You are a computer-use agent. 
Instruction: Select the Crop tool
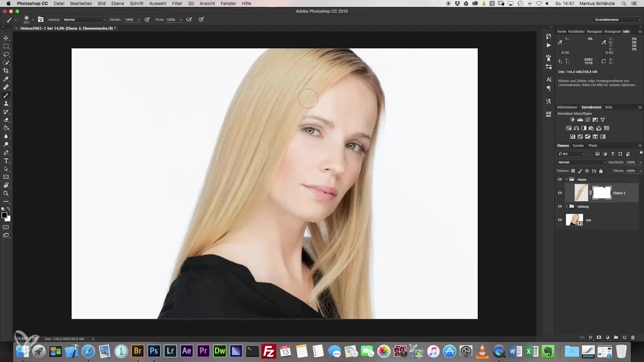[6, 71]
